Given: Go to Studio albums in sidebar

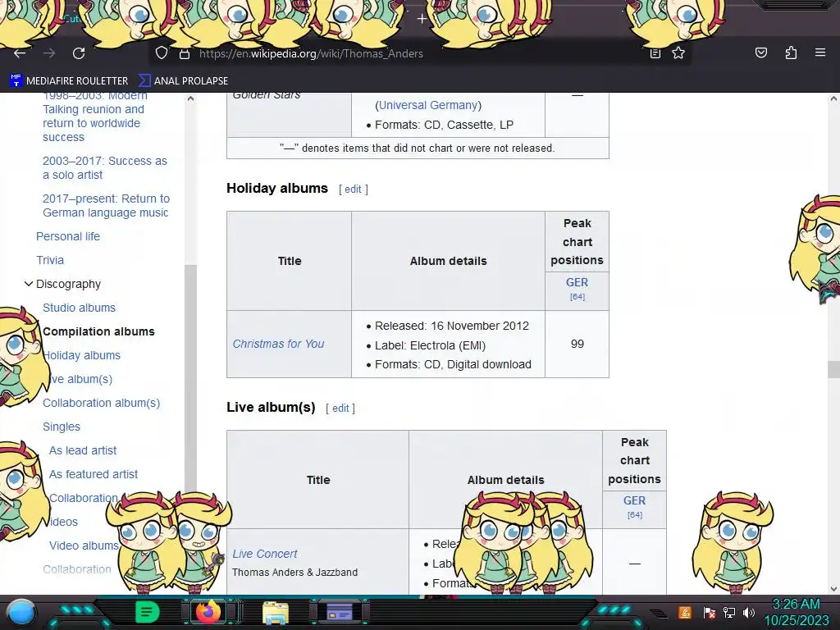Looking at the screenshot, I should coord(80,308).
